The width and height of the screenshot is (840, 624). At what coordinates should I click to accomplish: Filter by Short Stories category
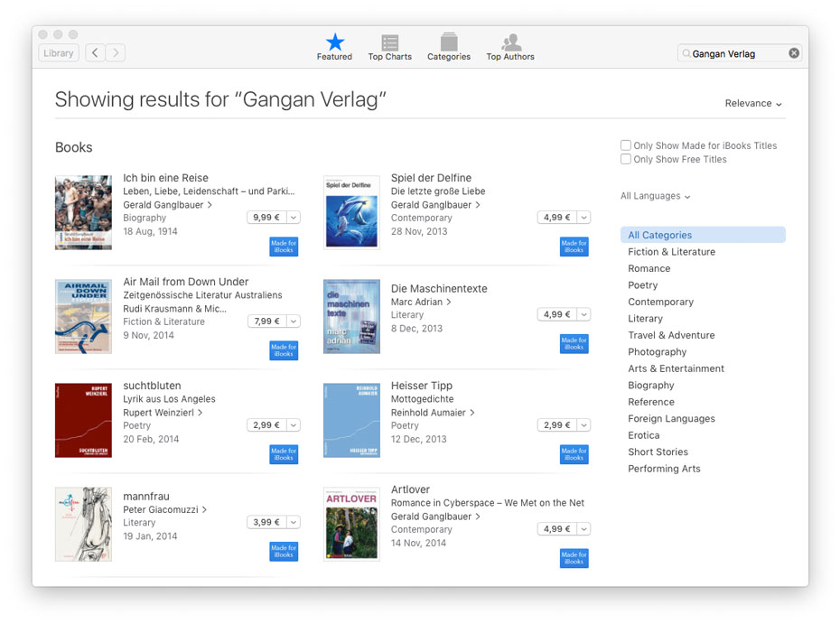click(658, 452)
